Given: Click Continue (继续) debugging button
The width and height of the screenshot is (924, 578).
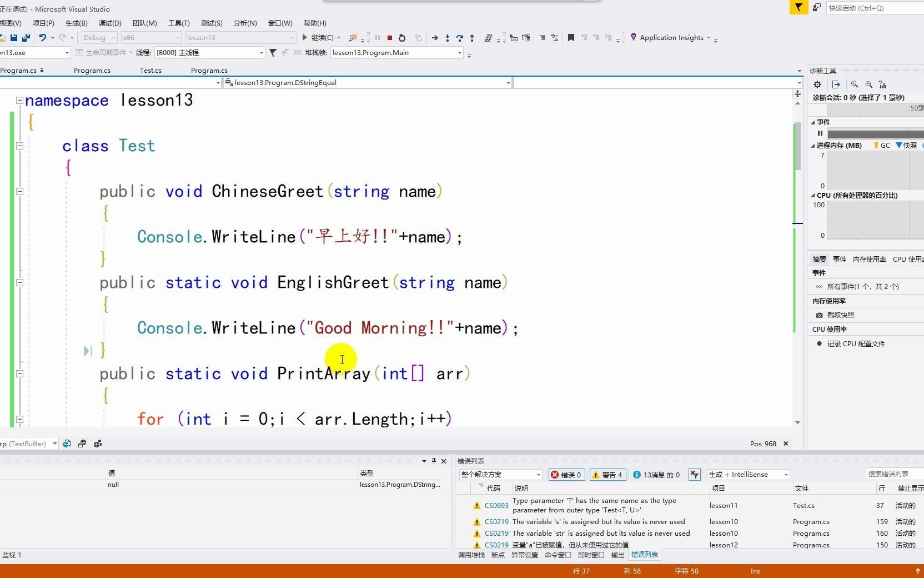Looking at the screenshot, I should (318, 38).
